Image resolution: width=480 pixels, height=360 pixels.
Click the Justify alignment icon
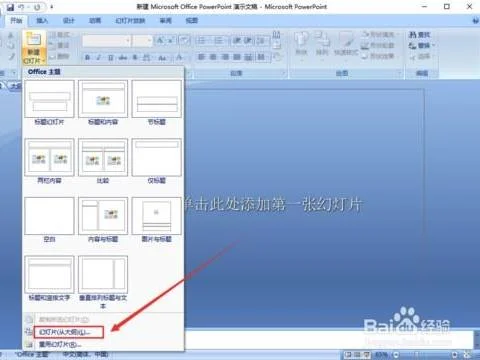[x=237, y=57]
